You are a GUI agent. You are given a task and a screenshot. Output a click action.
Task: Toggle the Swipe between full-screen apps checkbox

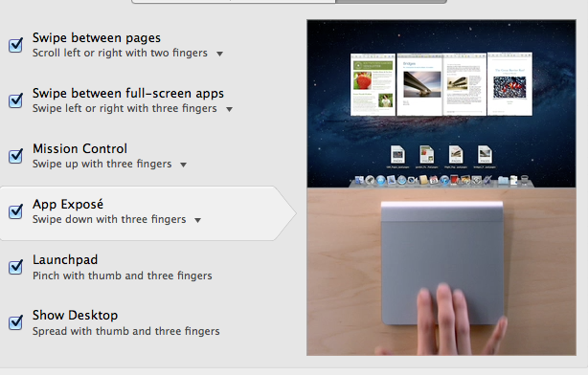click(x=15, y=100)
